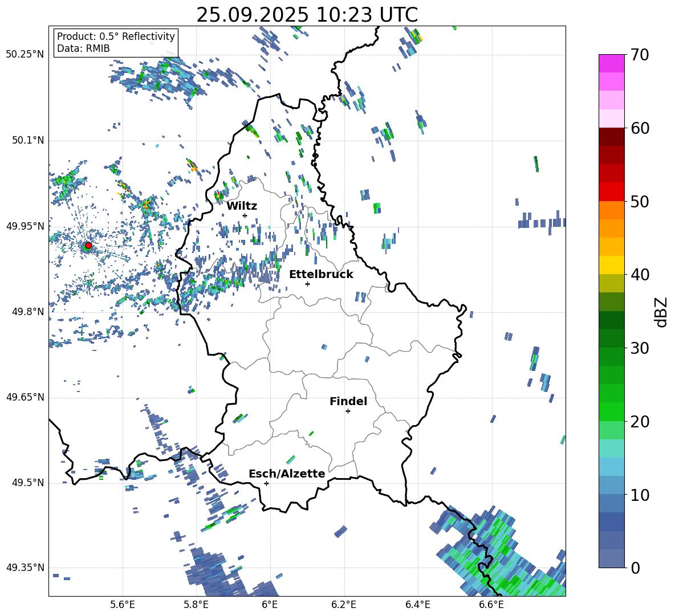The height and width of the screenshot is (616, 675).
Task: Click the colorbar tick label 40
Action: tap(640, 275)
